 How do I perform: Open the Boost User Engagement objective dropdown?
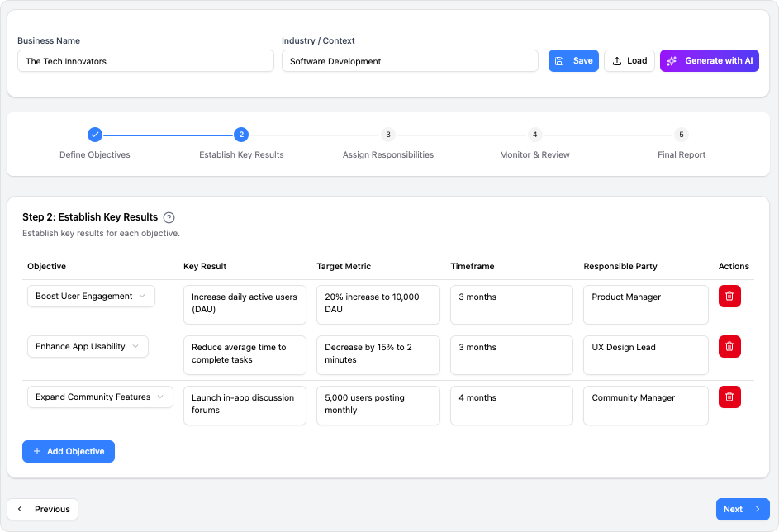[91, 296]
